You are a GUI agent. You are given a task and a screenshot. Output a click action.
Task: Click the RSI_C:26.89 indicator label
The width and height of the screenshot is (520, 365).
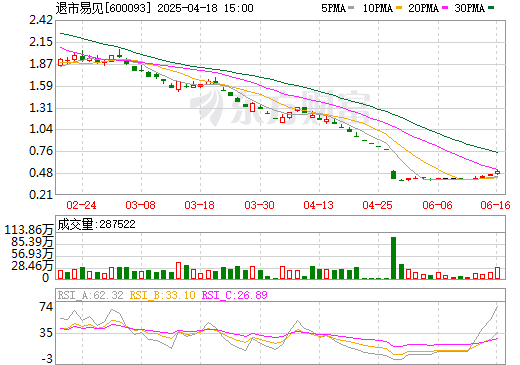pos(235,295)
